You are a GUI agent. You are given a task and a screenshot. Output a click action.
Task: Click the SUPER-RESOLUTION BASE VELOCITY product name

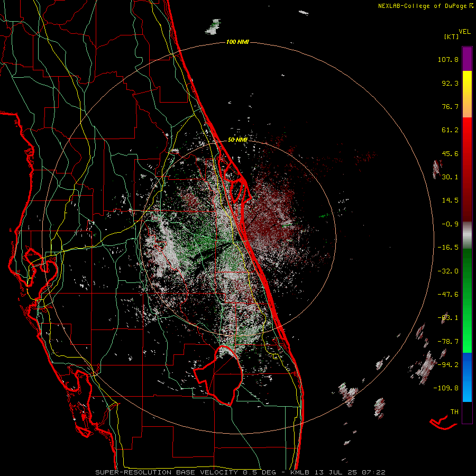(x=167, y=472)
